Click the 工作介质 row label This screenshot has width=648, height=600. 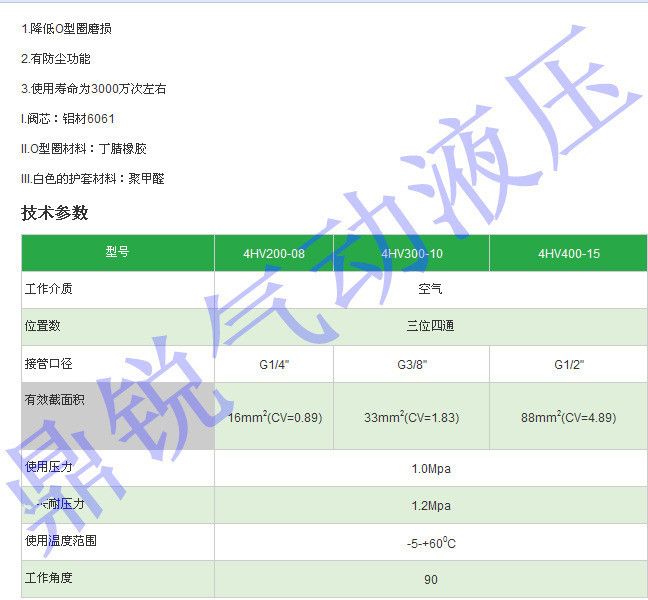48,289
